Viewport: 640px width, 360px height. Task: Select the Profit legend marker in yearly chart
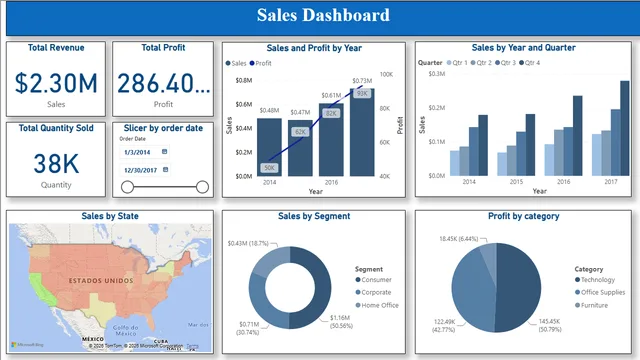(252, 63)
